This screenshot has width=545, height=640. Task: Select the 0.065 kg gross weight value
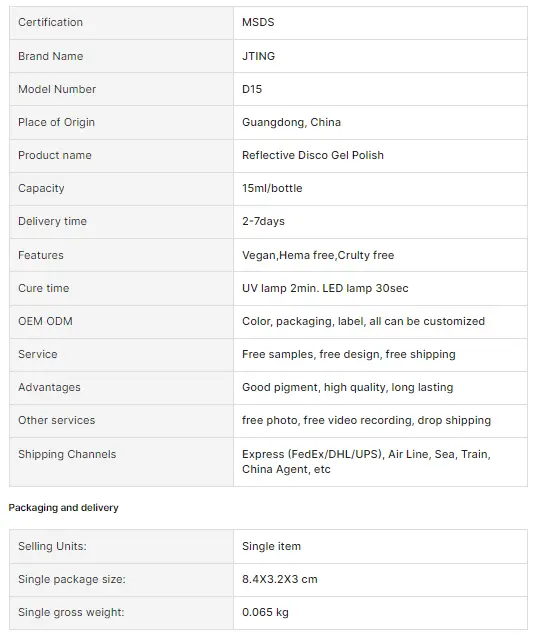point(265,612)
